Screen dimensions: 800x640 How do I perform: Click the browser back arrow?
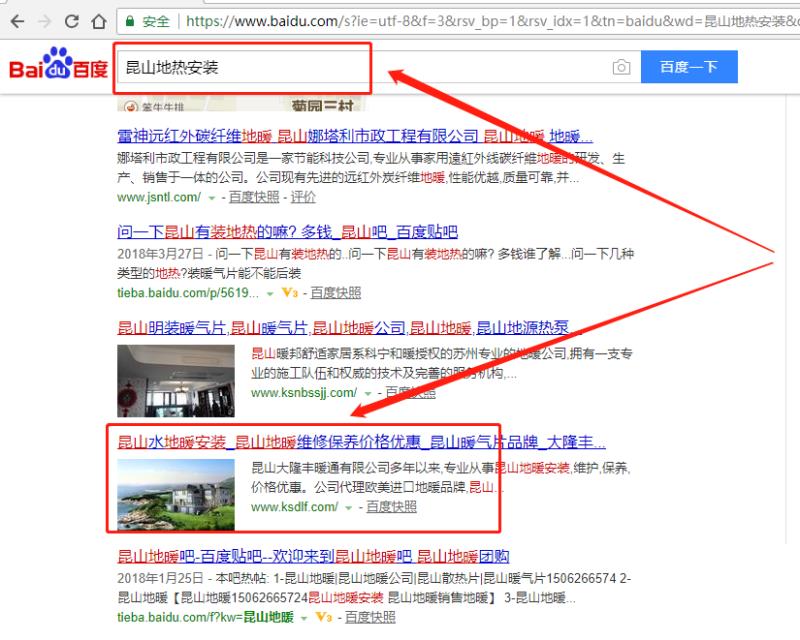(x=16, y=20)
